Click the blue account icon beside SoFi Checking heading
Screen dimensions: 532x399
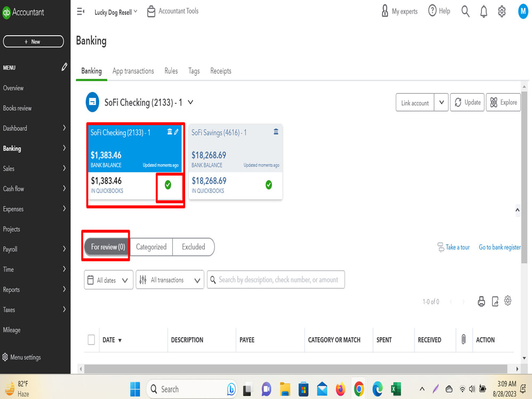(x=92, y=102)
